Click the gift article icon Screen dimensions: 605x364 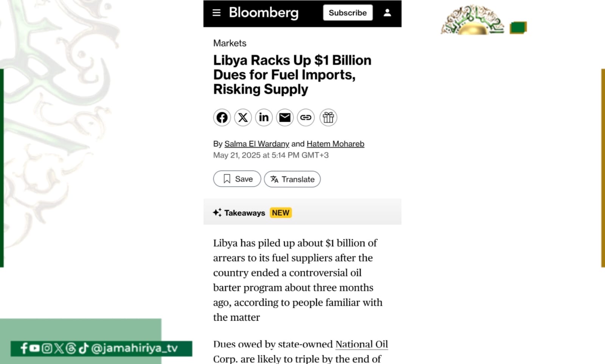click(328, 118)
